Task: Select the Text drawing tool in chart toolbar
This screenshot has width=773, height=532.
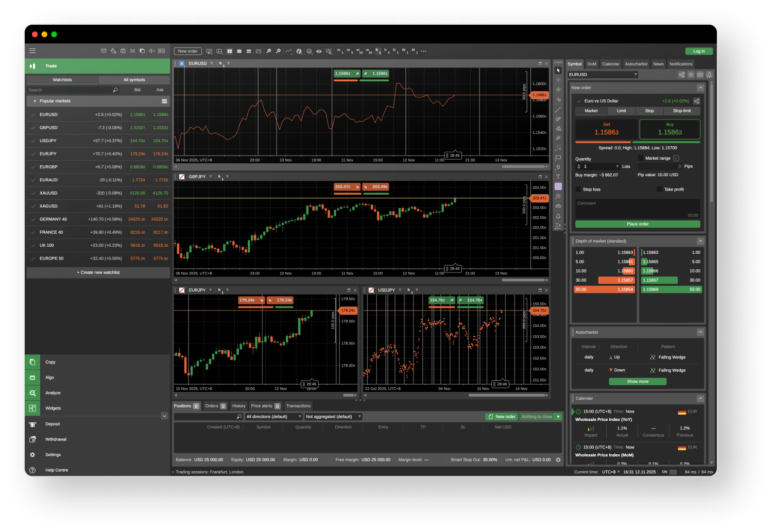Action: pos(558,177)
